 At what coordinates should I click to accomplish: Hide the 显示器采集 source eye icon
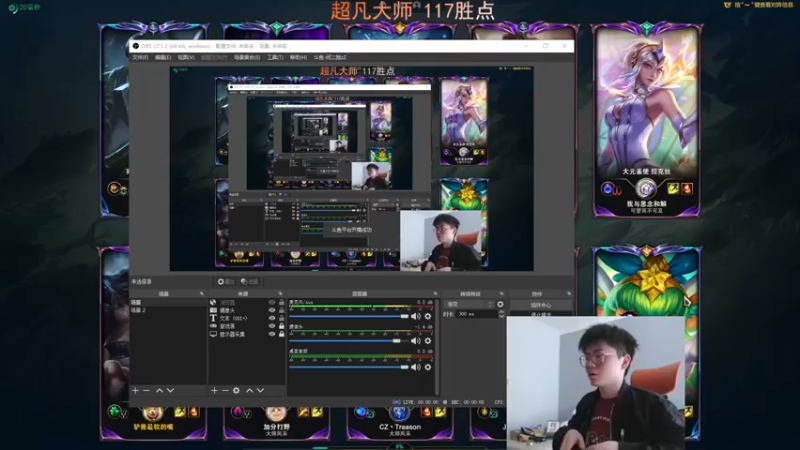[271, 334]
